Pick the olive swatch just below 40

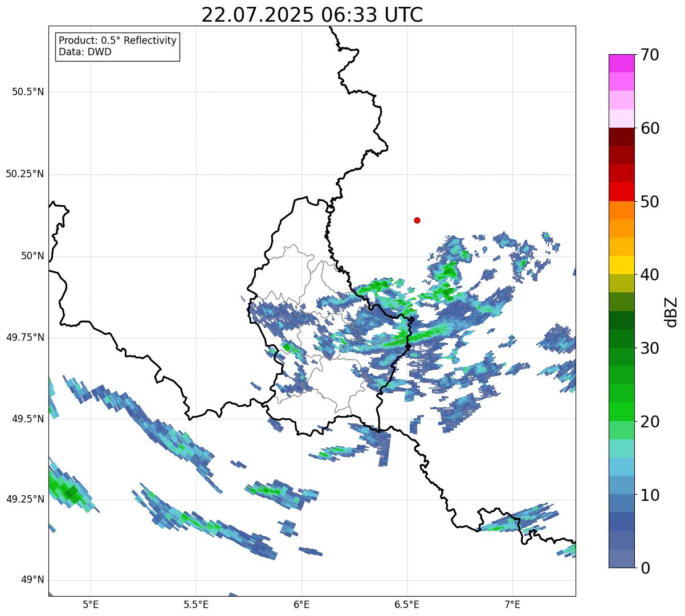coord(621,283)
